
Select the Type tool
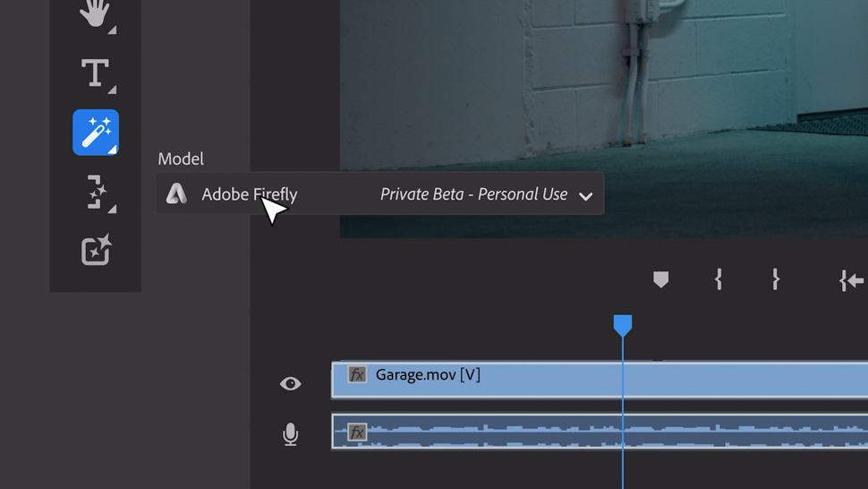[x=95, y=73]
